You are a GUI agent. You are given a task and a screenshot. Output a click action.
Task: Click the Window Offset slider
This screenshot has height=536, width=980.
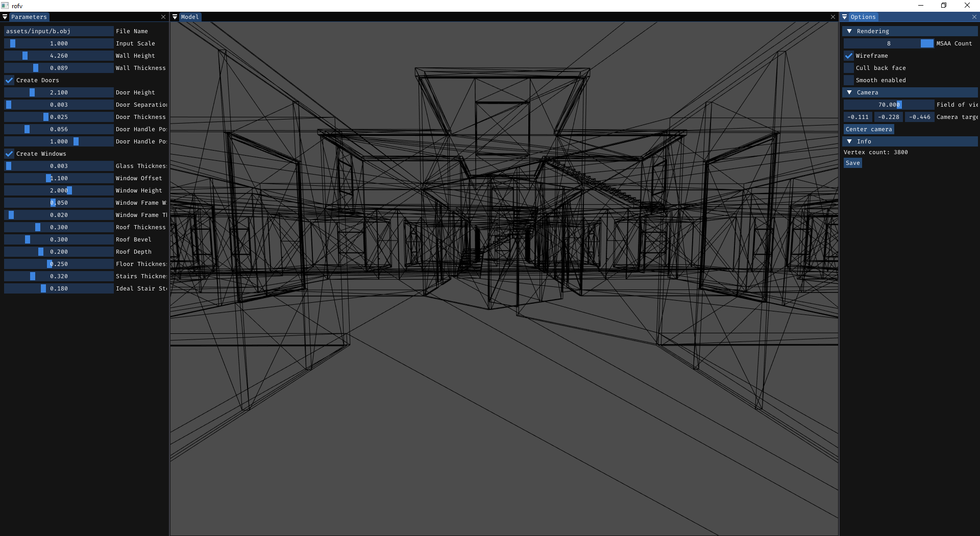[x=59, y=178]
